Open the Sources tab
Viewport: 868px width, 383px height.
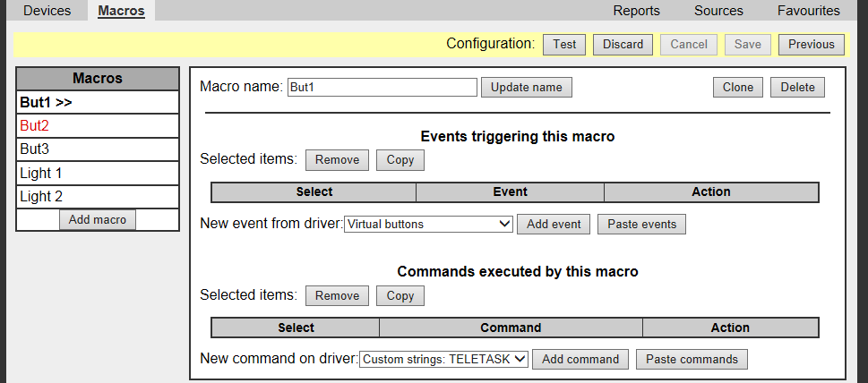(718, 11)
